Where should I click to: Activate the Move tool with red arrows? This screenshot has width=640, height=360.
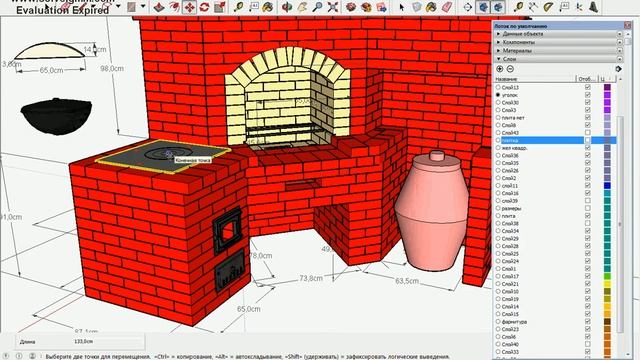point(189,7)
